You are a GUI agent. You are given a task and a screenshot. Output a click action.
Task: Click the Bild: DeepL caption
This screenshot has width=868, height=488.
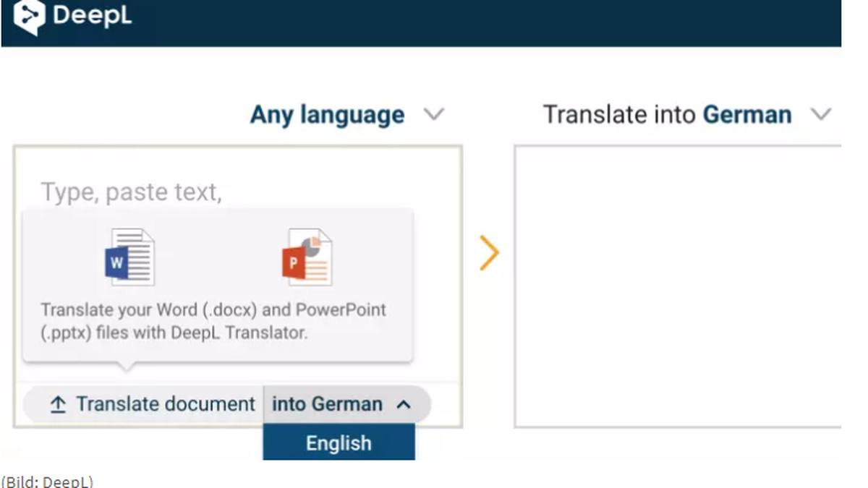48,481
